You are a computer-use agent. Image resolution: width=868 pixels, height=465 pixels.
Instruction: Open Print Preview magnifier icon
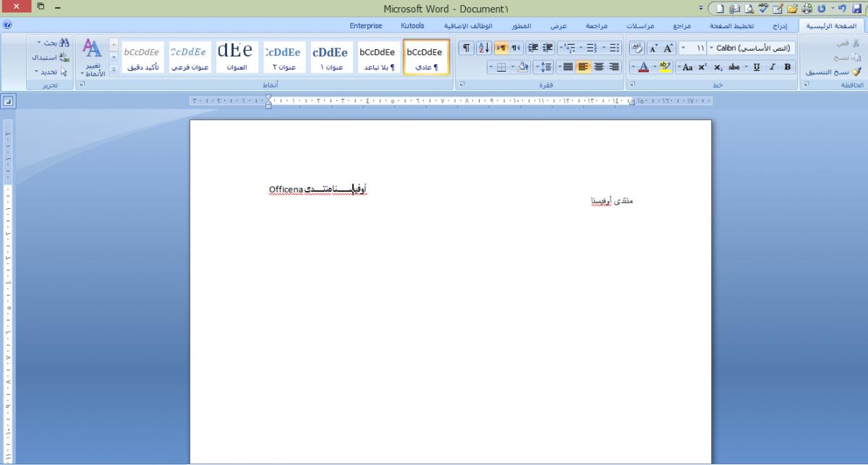[749, 8]
